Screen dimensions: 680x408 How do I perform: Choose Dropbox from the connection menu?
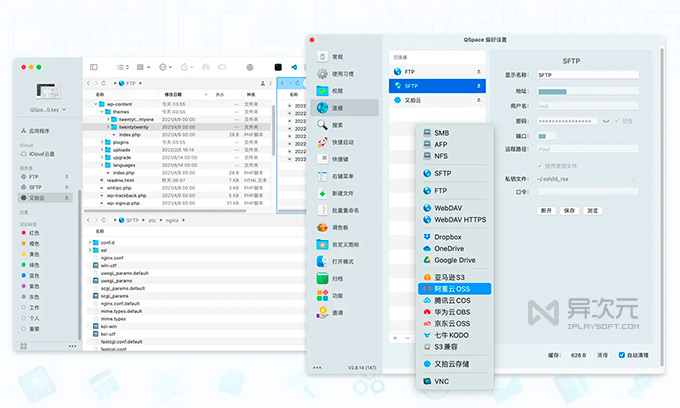click(454, 237)
